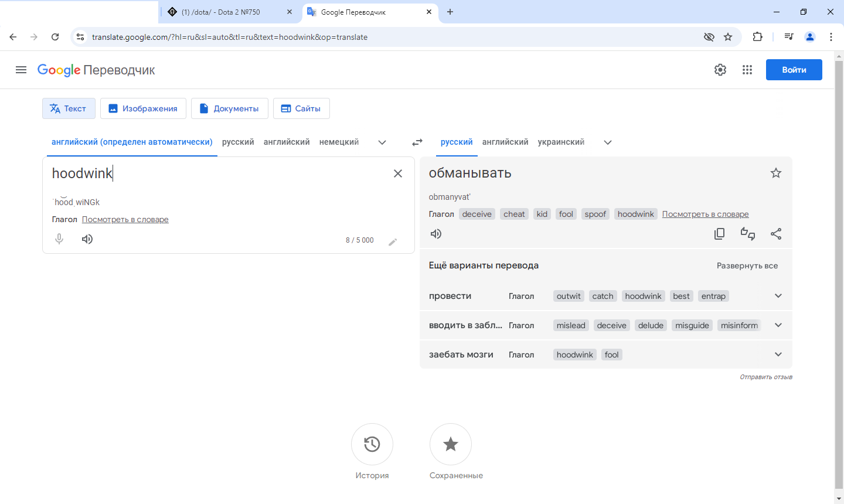Screen dimensions: 844x504
Task: Expand the 'вводить в забл...' translation row
Action: 778,325
